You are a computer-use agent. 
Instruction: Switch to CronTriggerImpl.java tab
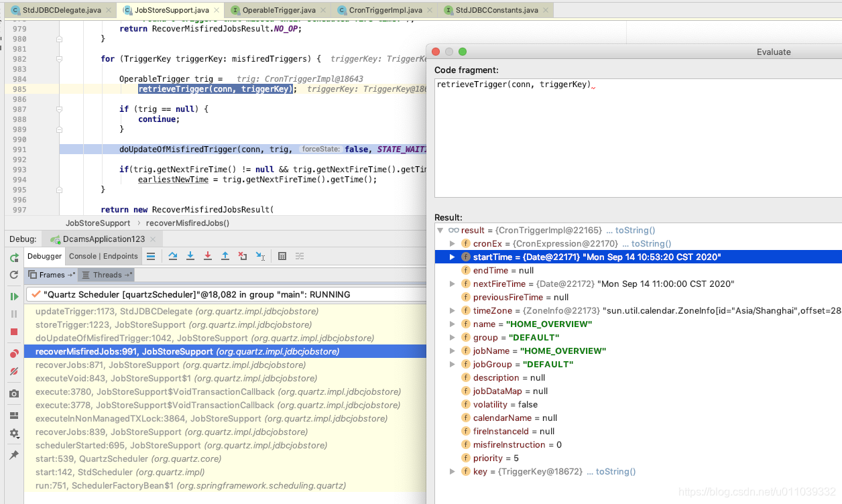383,10
